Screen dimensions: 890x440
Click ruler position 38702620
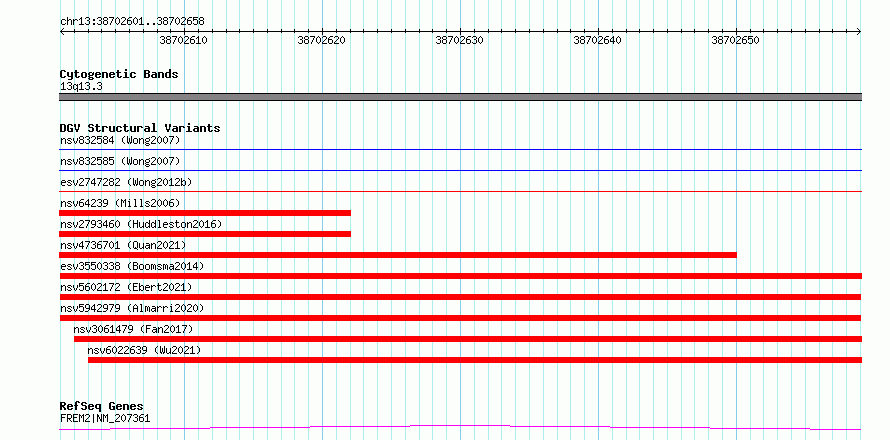[321, 40]
